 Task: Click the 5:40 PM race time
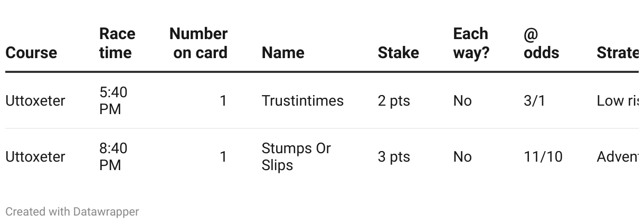coord(113,101)
